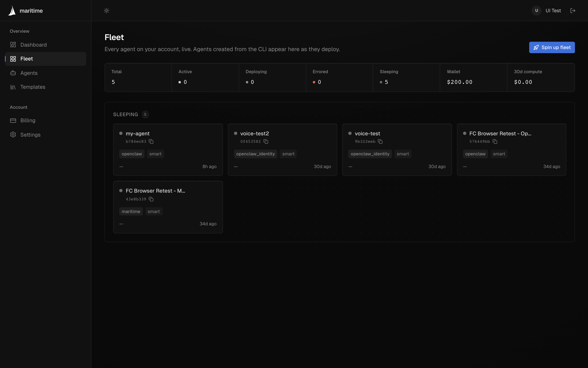Copy the agent ID 576449bb

click(x=495, y=141)
